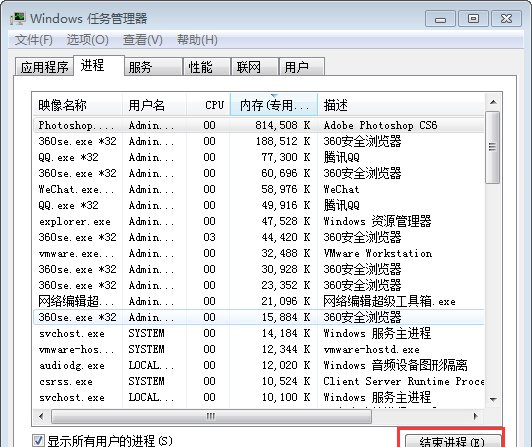
Task: Sort by 描述 column header
Action: click(401, 105)
